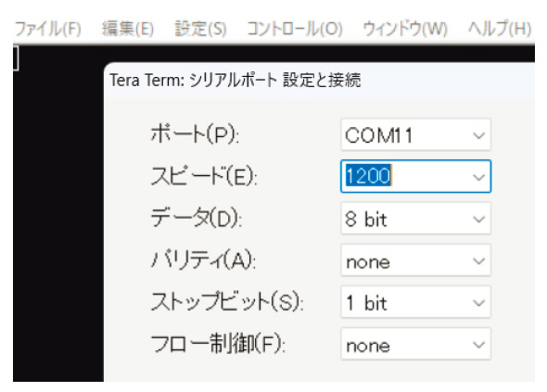Expand the ストップビット 1 bit dropdown arrow
Viewport: 547px width, 392px height.
(478, 303)
